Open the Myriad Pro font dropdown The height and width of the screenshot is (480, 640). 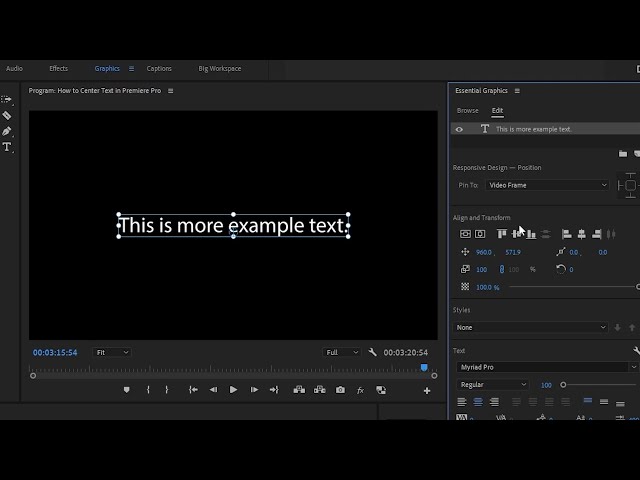[x=547, y=367]
